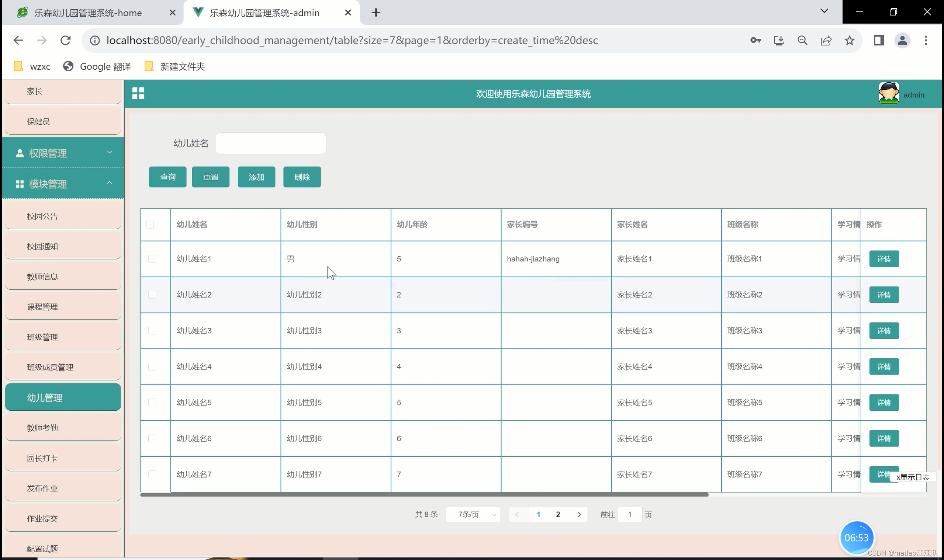Reload the page with browser refresh icon
This screenshot has width=944, height=560.
[66, 41]
